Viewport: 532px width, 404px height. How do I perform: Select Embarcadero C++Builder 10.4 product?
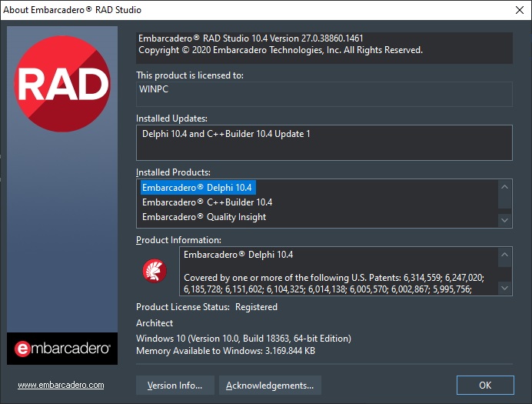(x=207, y=202)
